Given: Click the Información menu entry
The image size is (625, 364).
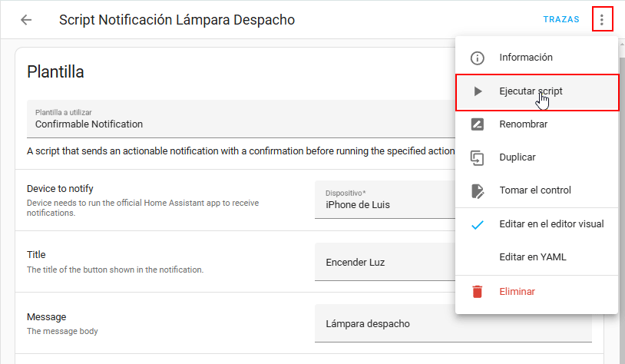Looking at the screenshot, I should 525,58.
